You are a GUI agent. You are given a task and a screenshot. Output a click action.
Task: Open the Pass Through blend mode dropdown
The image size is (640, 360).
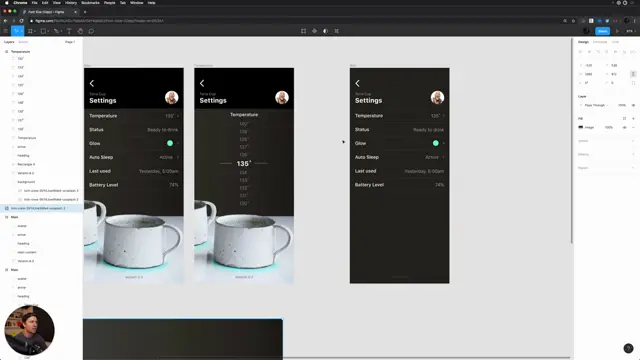[596, 105]
